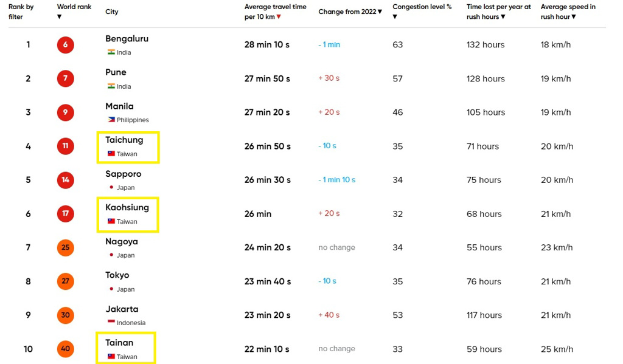Click the India flag under Bengaluru
The image size is (623, 364).
point(111,52)
